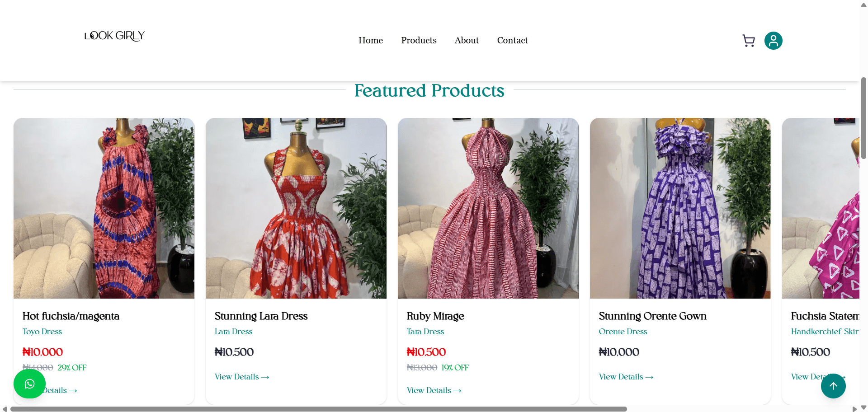
Task: Open the shopping cart icon
Action: click(749, 41)
